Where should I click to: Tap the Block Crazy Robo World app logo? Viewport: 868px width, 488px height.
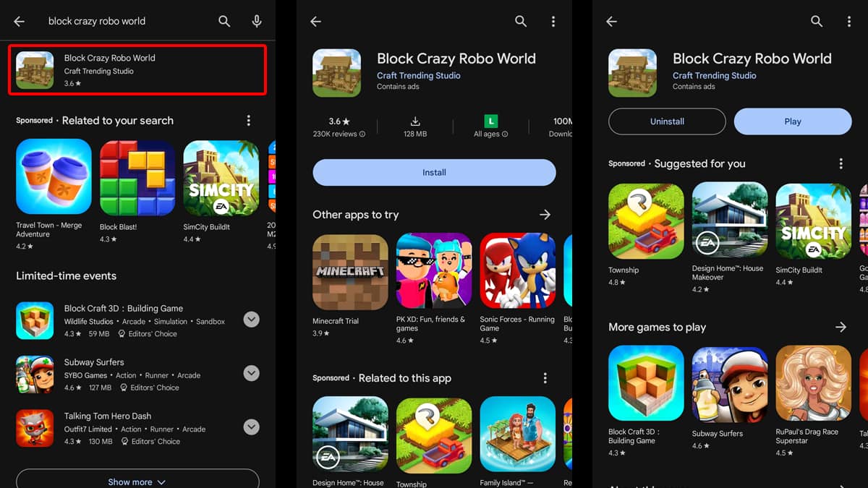[336, 72]
